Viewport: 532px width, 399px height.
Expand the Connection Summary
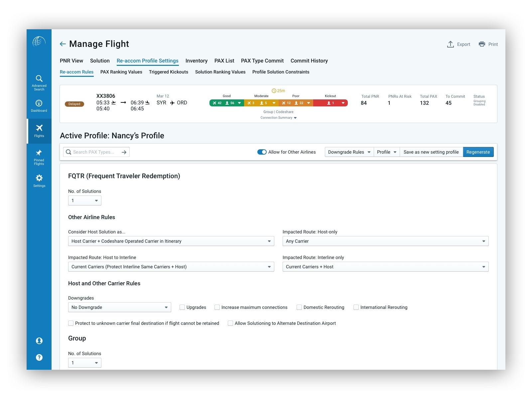279,117
